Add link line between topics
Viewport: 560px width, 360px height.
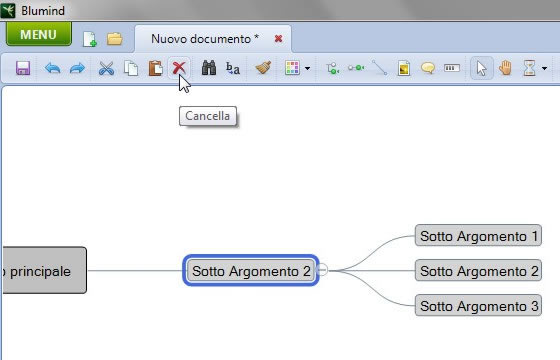tap(379, 68)
